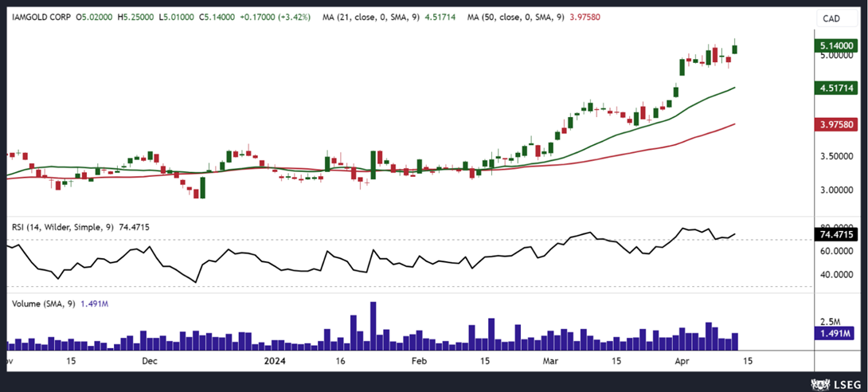
Task: Click the Apr label on time axis
Action: 683,361
